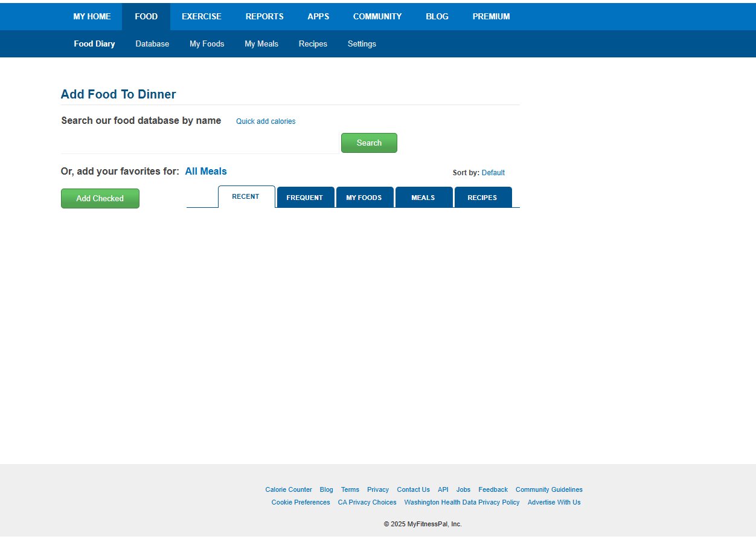
Task: Switch to the MY FOODS tab
Action: click(x=364, y=198)
